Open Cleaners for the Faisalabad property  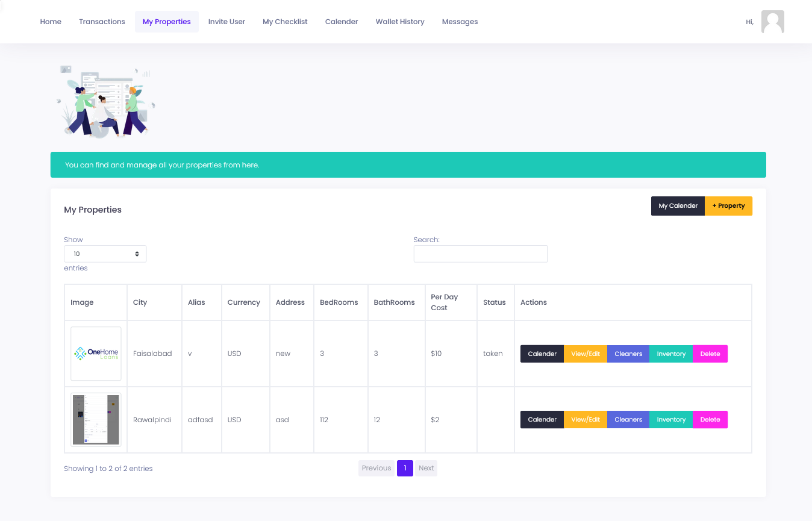pyautogui.click(x=628, y=354)
